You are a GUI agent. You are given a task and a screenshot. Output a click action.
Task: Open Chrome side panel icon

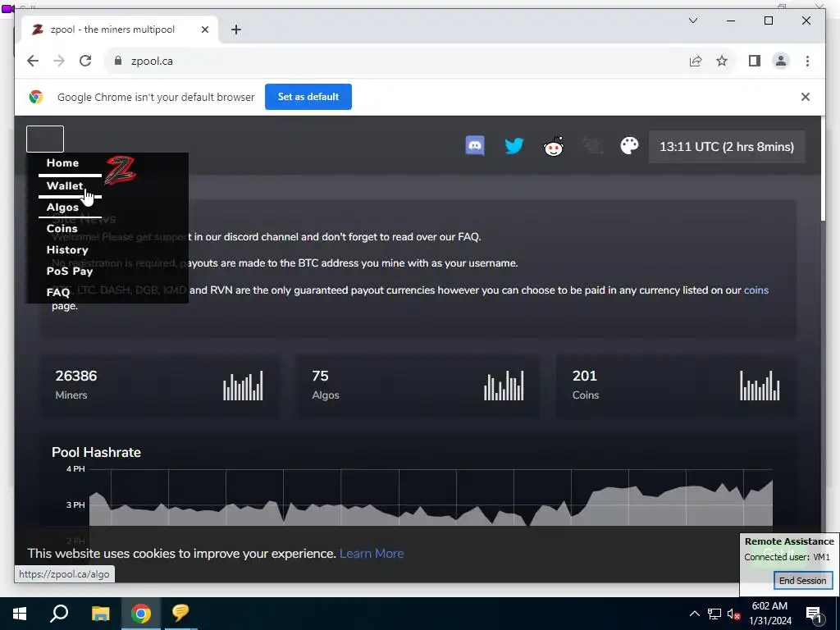[755, 61]
